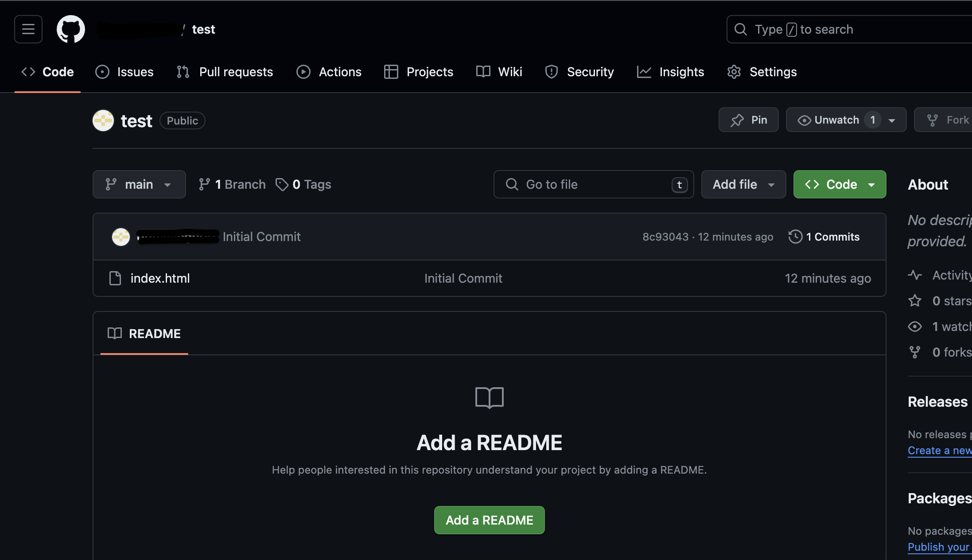Click the star icon next to 0 stars
The image size is (972, 560).
915,301
